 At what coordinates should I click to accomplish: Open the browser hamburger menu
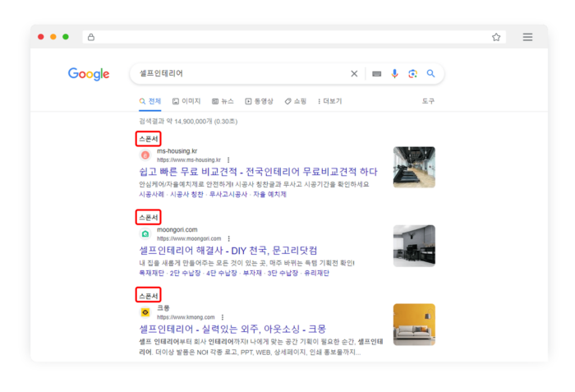pyautogui.click(x=527, y=37)
